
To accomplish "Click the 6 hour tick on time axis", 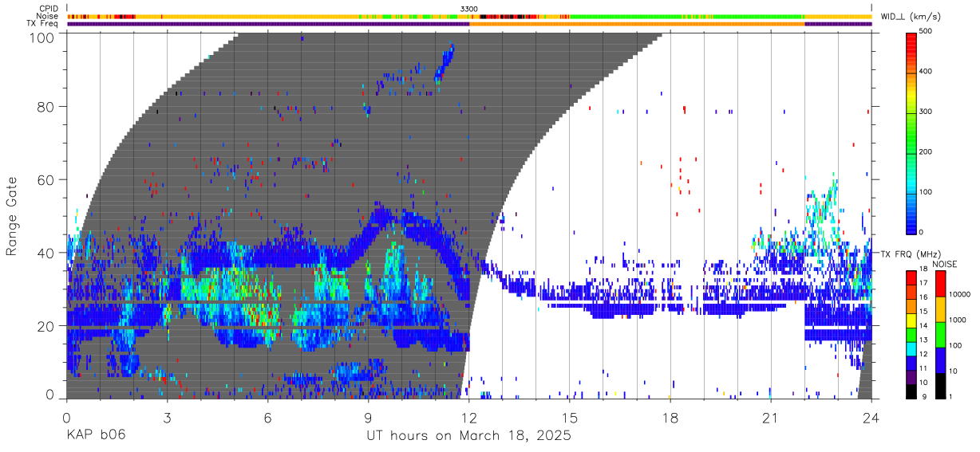I will pyautogui.click(x=268, y=418).
